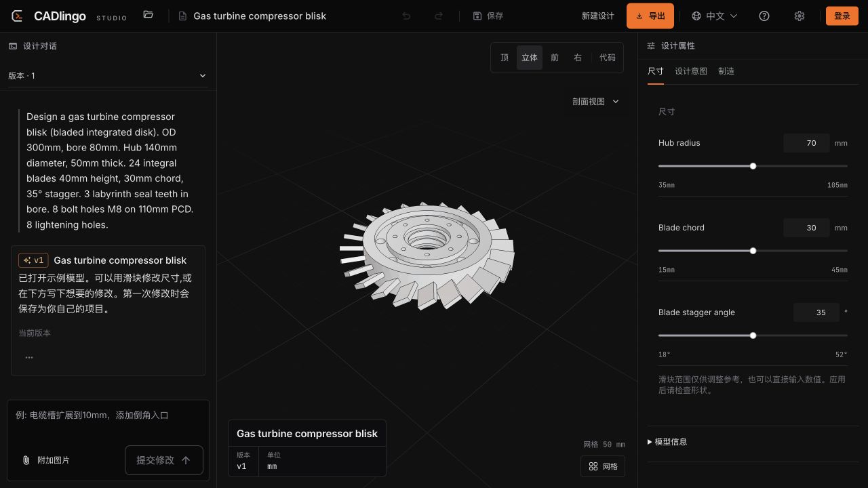
Task: Submit changes with 提交修改
Action: point(164,460)
